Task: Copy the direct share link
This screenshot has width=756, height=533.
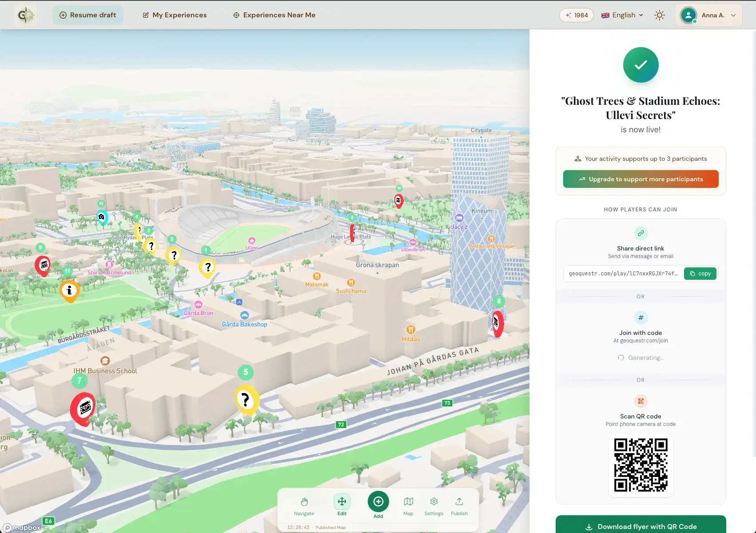Action: pos(700,274)
